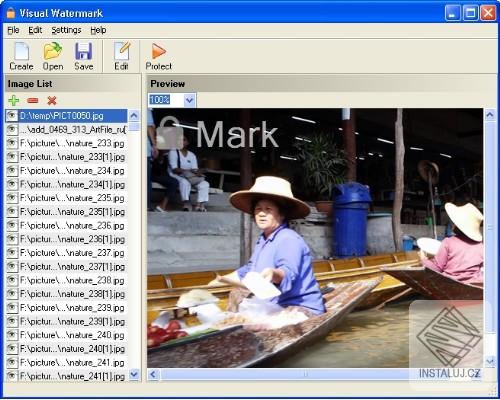Click the Visual Watermark lock title icon
The width and height of the screenshot is (500, 400).
(11, 13)
